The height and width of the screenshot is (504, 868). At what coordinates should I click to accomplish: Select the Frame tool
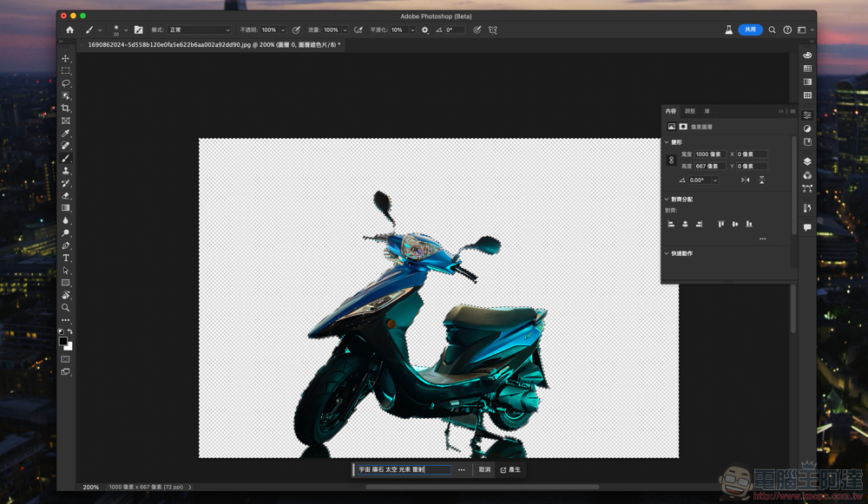coord(65,121)
